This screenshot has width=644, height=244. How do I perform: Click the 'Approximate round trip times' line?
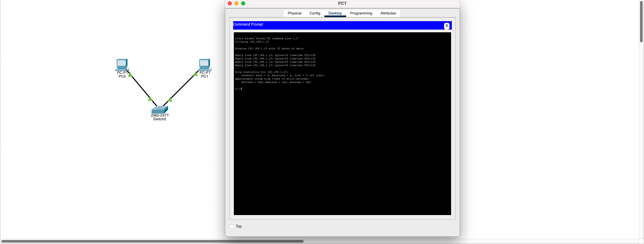tap(272, 79)
